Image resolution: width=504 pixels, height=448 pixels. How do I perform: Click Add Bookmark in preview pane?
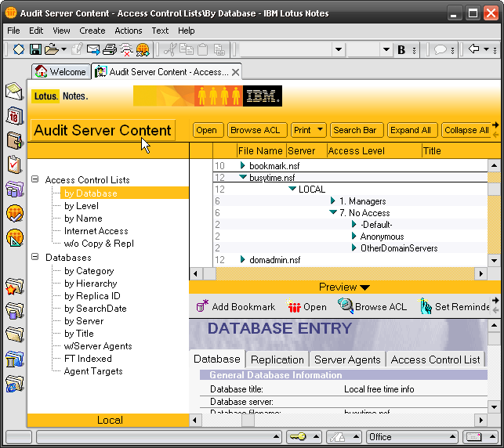point(236,307)
